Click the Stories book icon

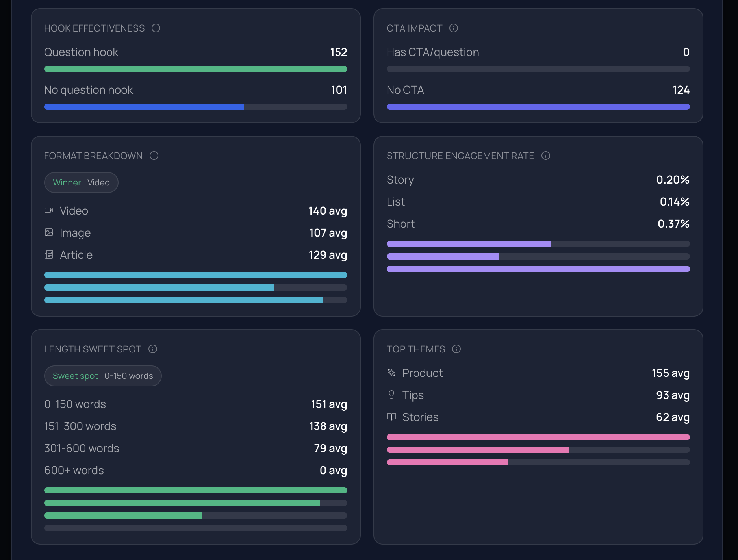tap(391, 417)
